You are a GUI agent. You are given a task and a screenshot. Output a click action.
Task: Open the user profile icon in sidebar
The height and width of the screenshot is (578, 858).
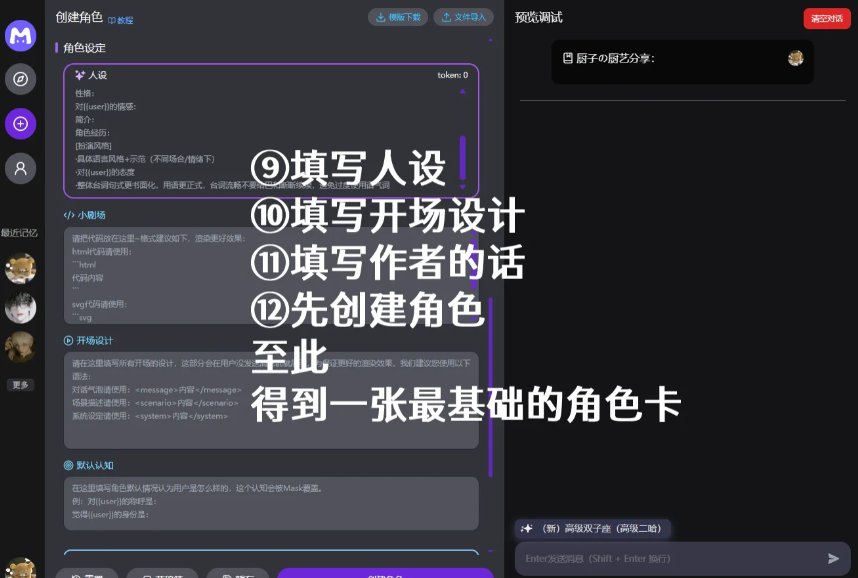coord(20,167)
